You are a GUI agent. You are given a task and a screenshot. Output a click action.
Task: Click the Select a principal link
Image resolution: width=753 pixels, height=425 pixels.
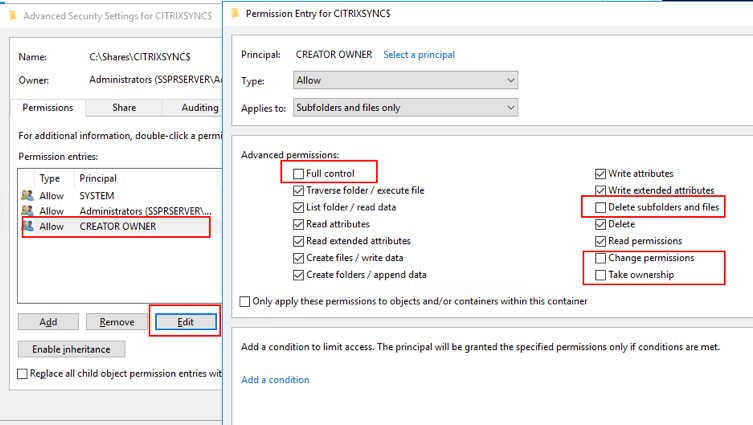point(419,55)
